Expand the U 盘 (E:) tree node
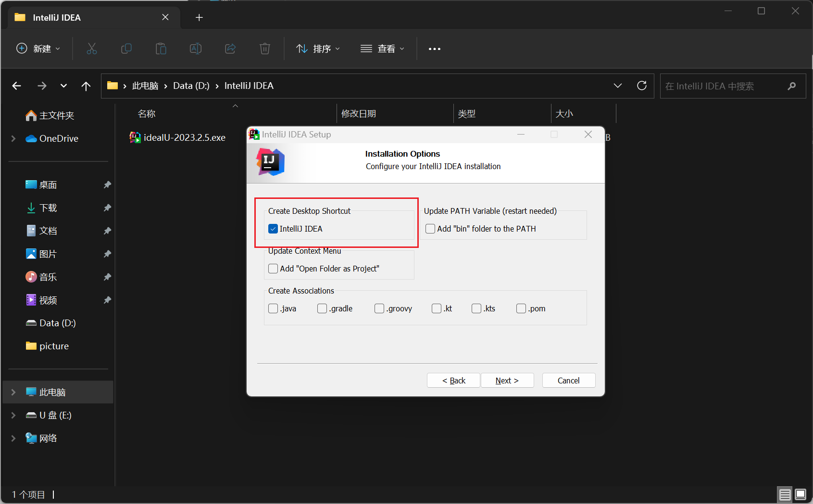 pyautogui.click(x=13, y=415)
